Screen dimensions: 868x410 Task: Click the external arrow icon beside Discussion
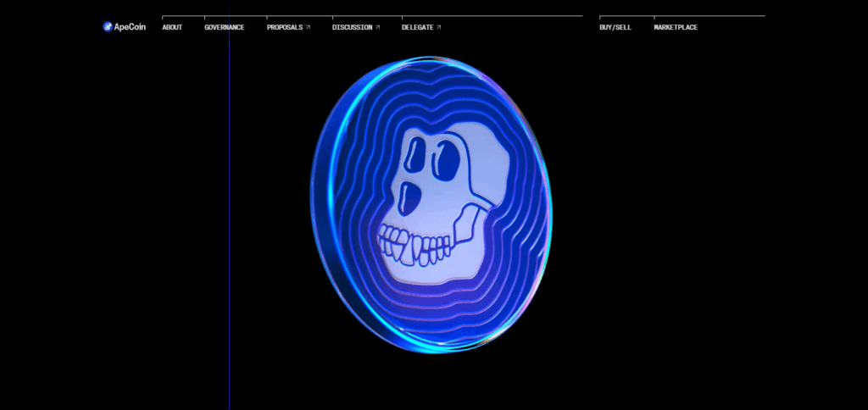pos(378,27)
